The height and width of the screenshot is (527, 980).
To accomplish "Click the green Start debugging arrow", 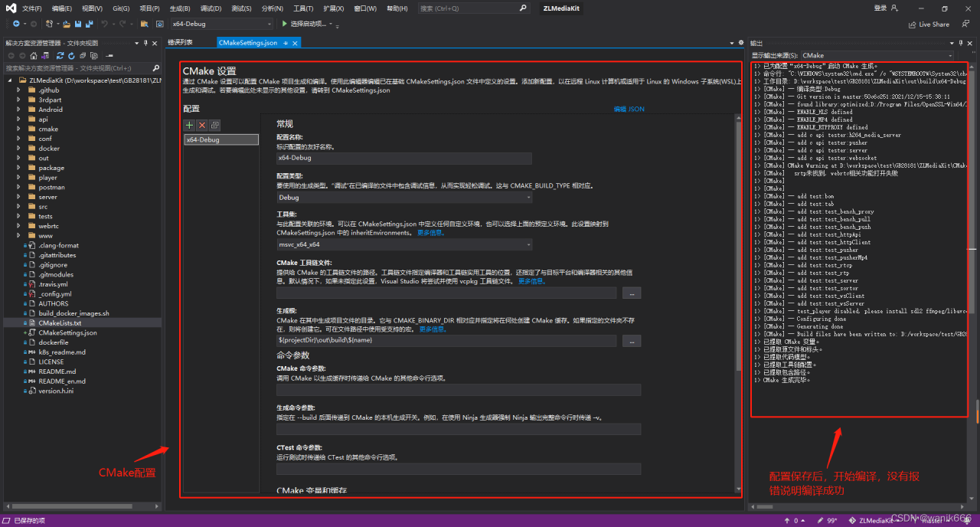I will click(x=284, y=24).
